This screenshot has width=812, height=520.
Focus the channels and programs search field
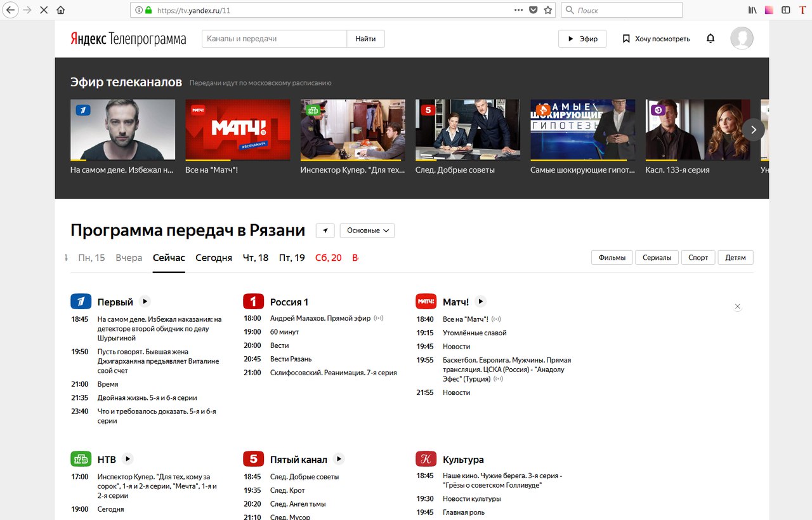tap(274, 39)
